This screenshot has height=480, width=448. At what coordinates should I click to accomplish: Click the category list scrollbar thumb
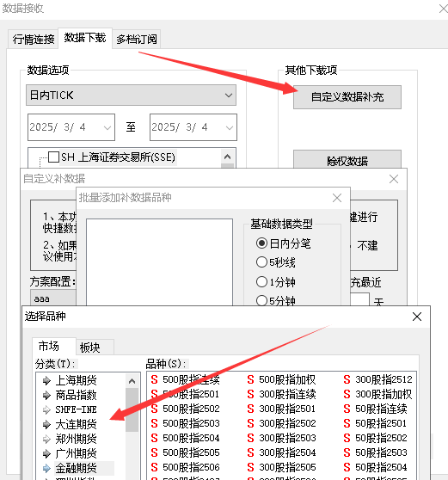point(132,409)
